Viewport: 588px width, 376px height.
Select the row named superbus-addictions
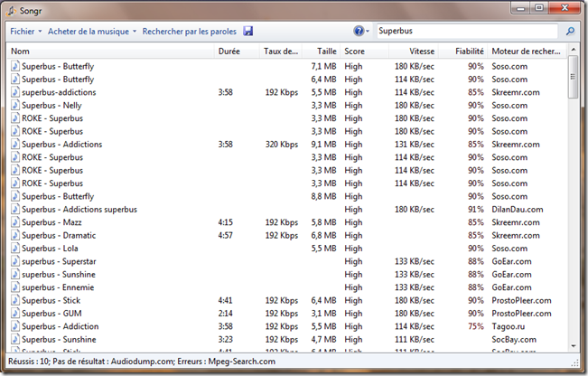pos(287,92)
